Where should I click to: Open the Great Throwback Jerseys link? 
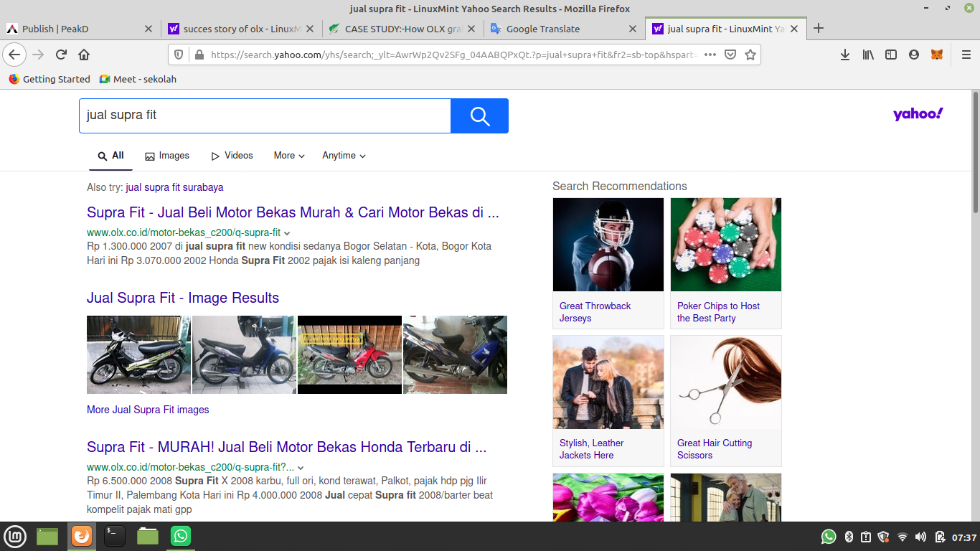click(595, 312)
